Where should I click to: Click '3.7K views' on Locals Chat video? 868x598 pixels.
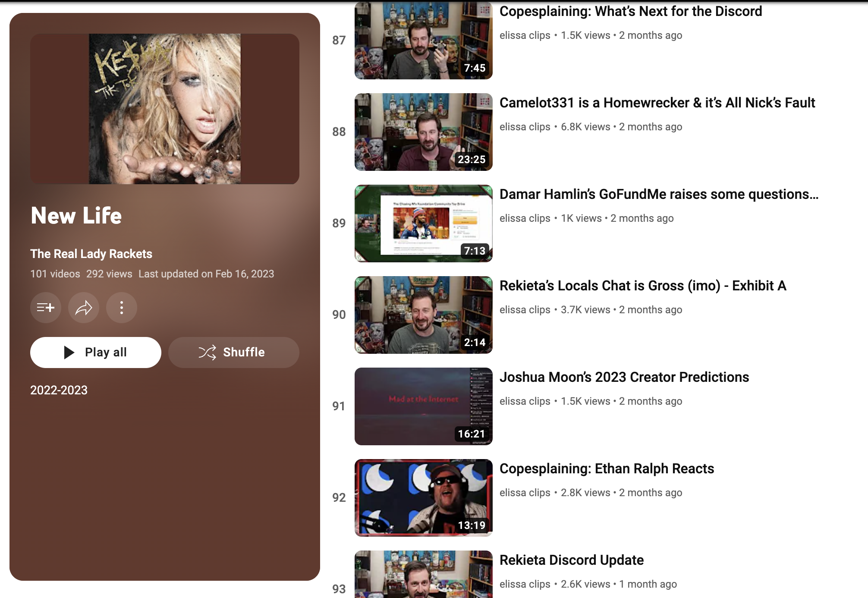585,310
